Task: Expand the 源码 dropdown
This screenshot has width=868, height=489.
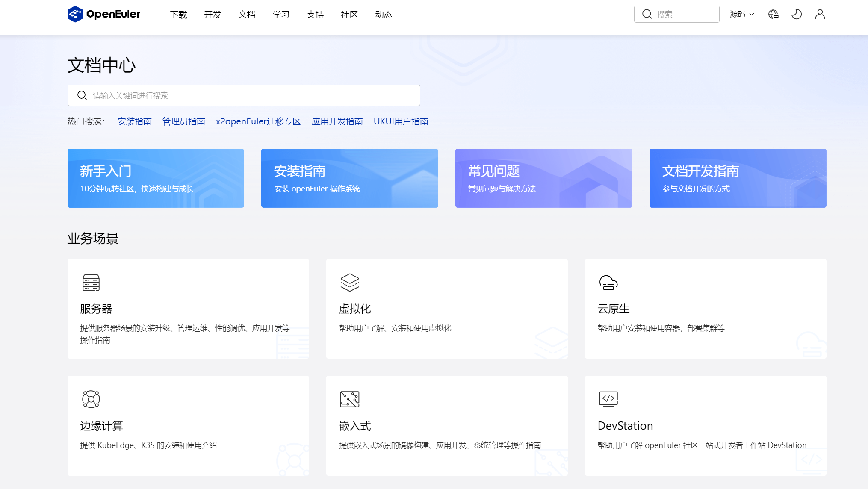Action: (x=742, y=14)
